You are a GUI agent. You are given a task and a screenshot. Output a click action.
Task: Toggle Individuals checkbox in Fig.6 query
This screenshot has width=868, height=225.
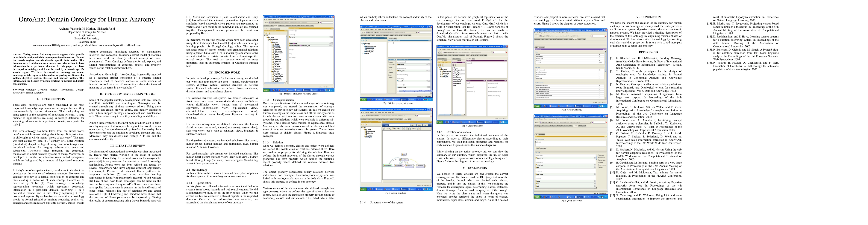pos(598,167)
